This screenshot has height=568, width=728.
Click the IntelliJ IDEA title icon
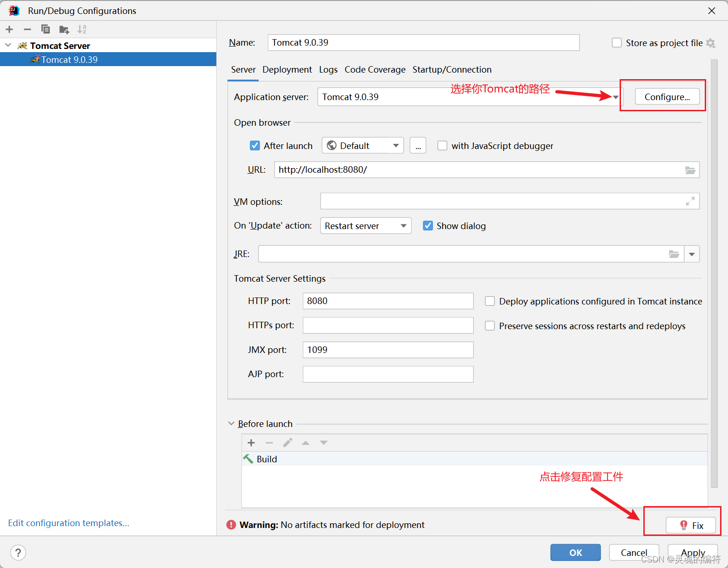14,10
